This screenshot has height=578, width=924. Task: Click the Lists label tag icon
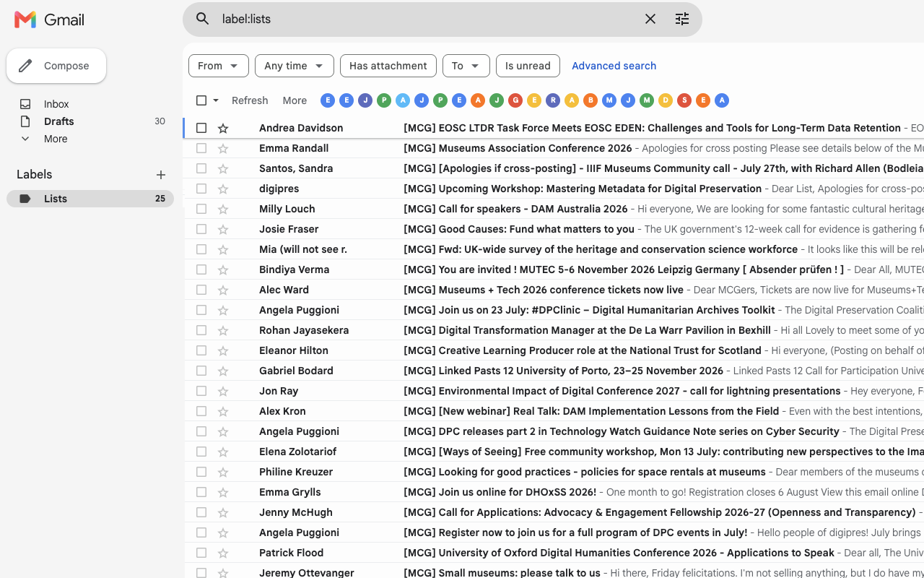[x=25, y=199]
